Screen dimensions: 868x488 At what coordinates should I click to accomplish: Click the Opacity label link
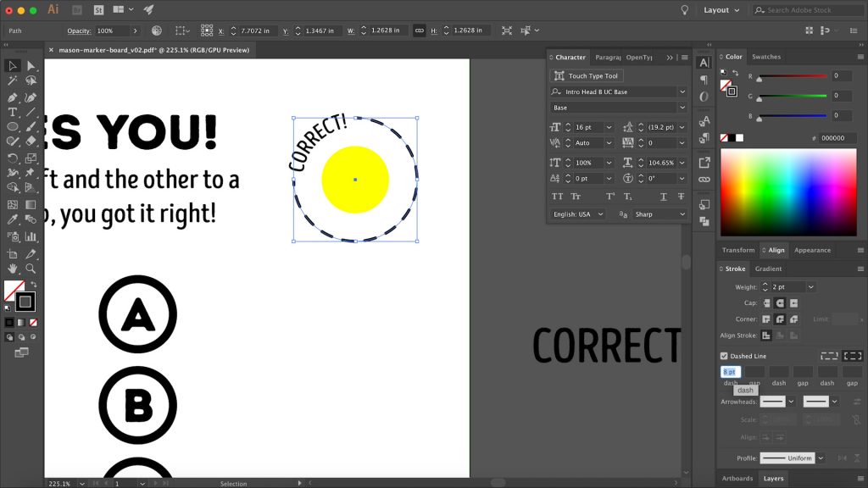79,31
